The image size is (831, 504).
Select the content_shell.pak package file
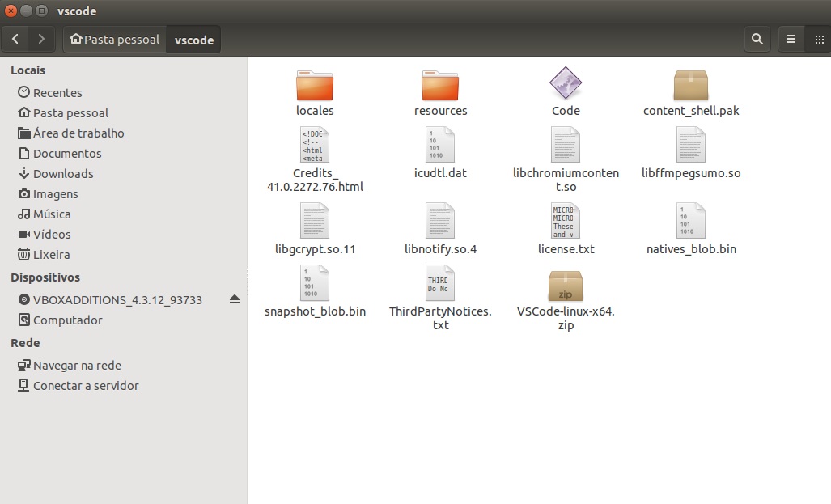pos(690,85)
